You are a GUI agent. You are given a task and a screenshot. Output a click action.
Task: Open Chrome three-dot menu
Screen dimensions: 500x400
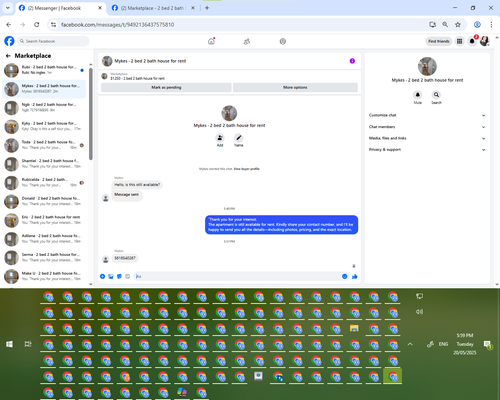click(491, 24)
